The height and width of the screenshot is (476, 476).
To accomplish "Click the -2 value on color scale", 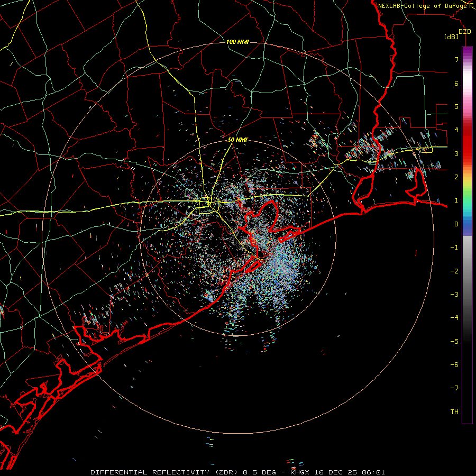I will [454, 271].
